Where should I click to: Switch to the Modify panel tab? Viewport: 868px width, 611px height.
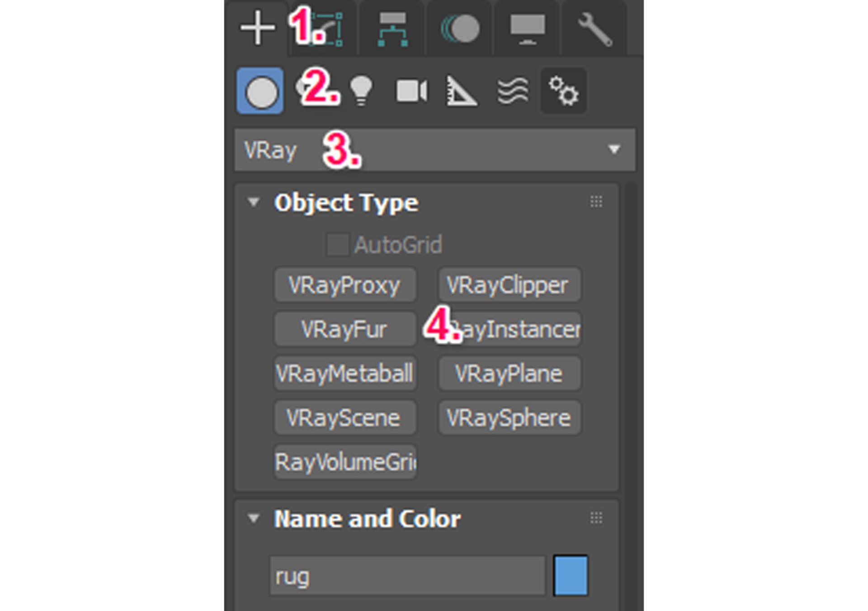click(325, 29)
